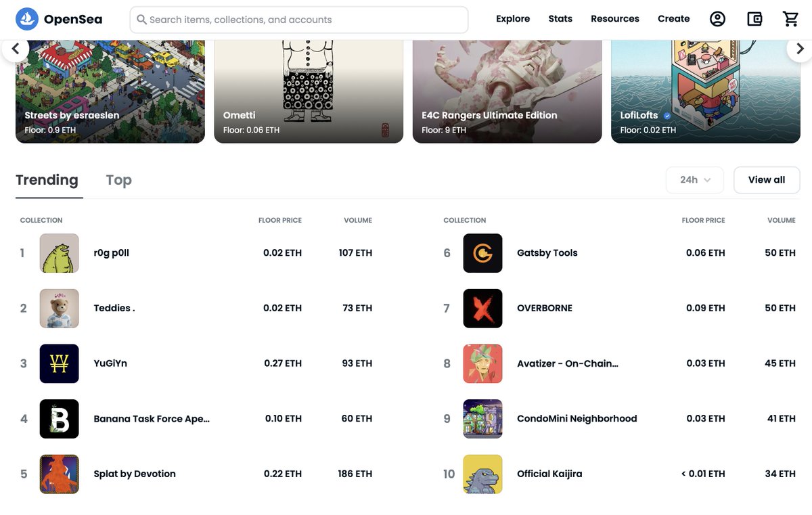The width and height of the screenshot is (812, 515).
Task: Click the OpenSea logo
Action: 59,19
